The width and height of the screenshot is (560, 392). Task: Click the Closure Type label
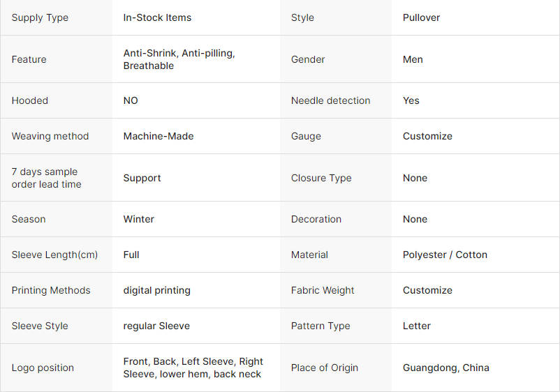click(x=321, y=178)
